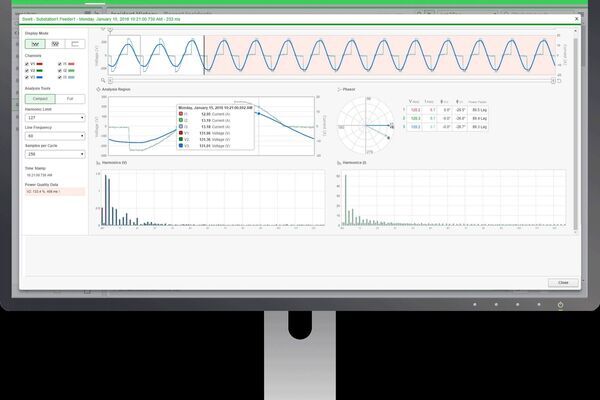Open the Line Frequency dropdown

[x=56, y=135]
